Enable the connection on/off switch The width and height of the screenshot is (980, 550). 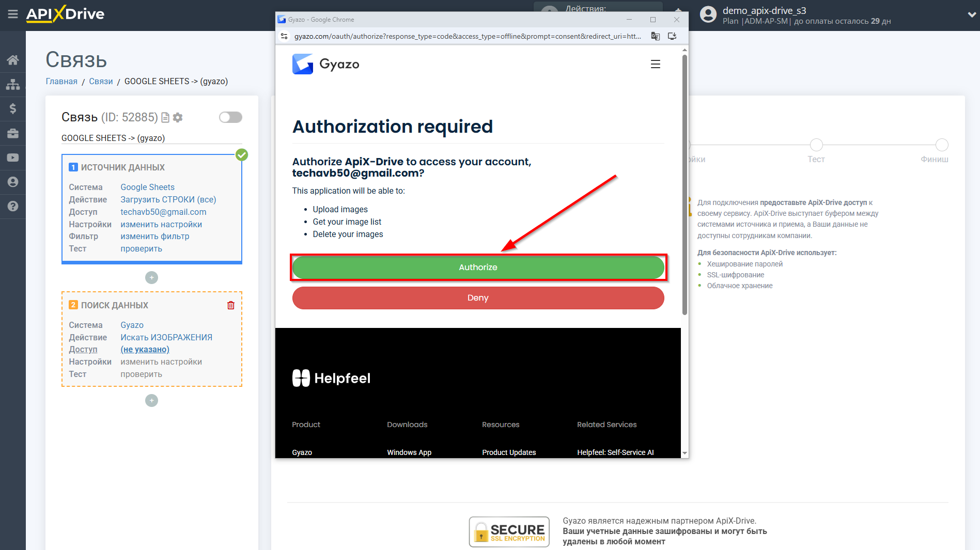pos(230,117)
